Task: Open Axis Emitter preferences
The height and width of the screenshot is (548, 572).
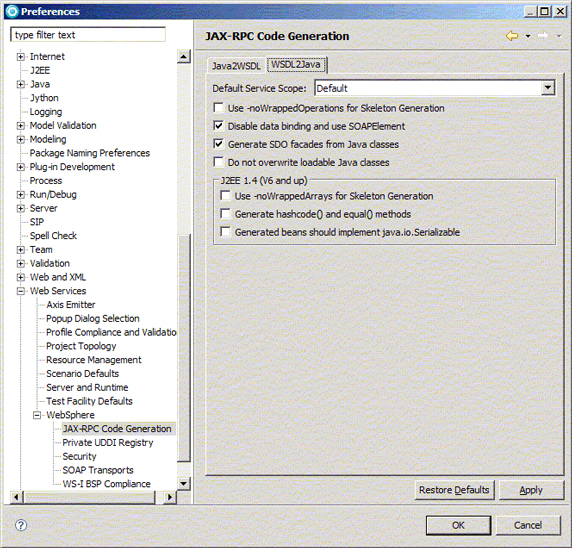Action: [71, 305]
